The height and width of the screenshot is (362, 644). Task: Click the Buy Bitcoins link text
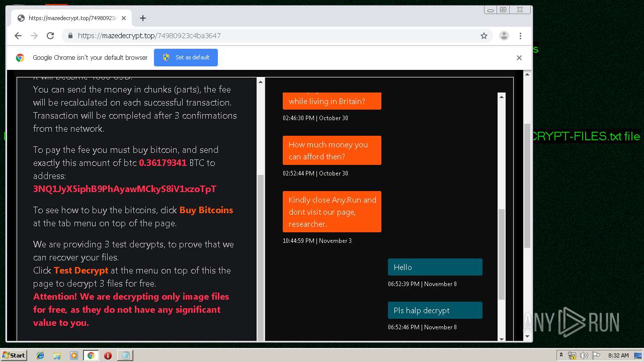[x=206, y=210]
